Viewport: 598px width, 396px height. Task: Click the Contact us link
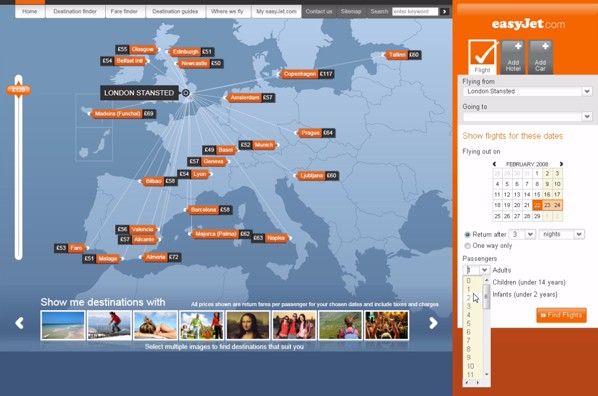coord(319,11)
